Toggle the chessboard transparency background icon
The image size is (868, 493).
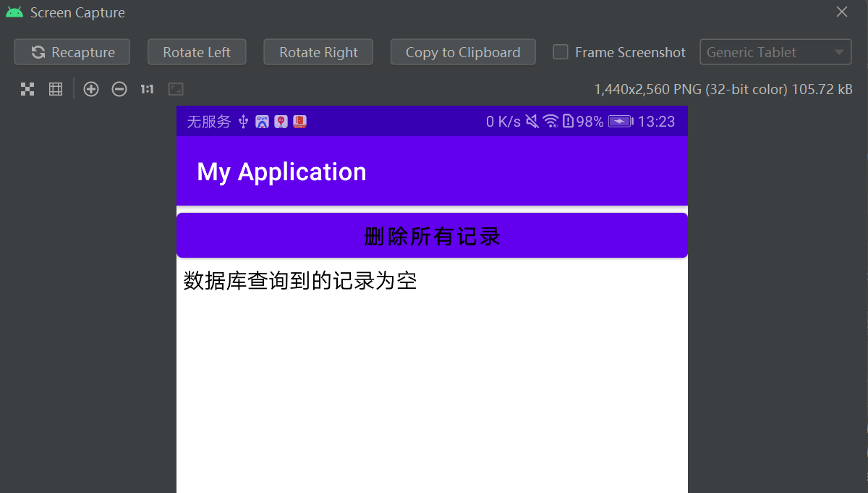[27, 89]
